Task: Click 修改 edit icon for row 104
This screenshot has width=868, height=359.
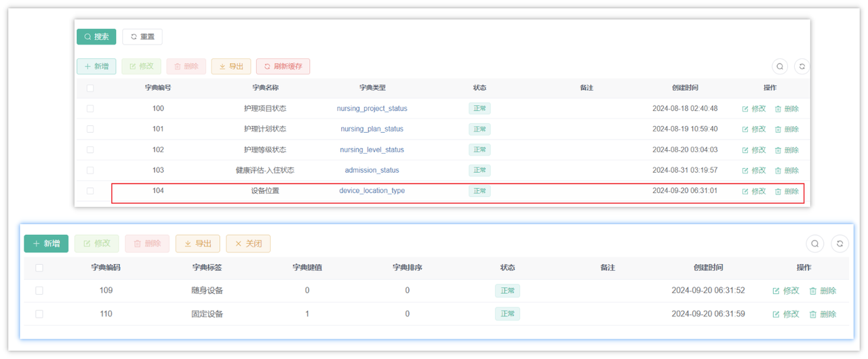Action: tap(754, 191)
